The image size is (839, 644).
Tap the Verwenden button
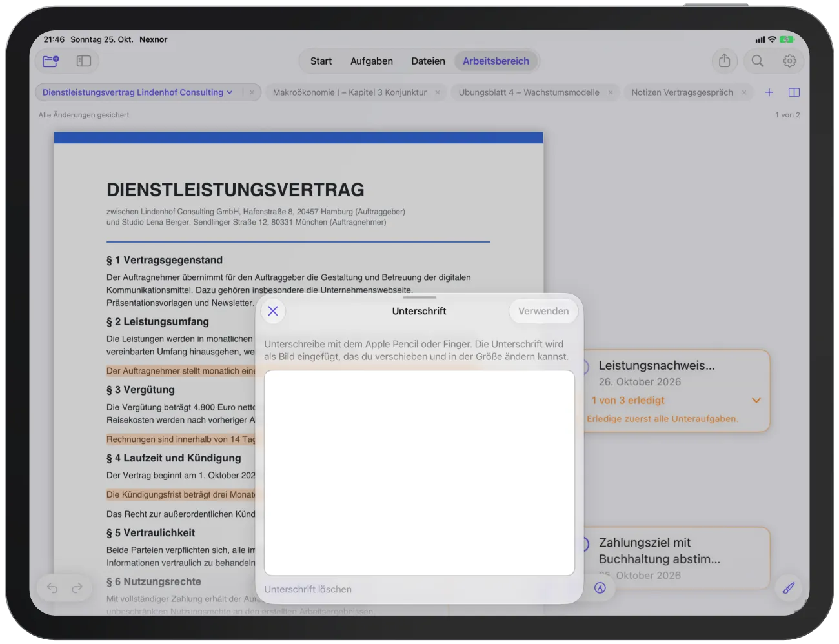tap(543, 311)
